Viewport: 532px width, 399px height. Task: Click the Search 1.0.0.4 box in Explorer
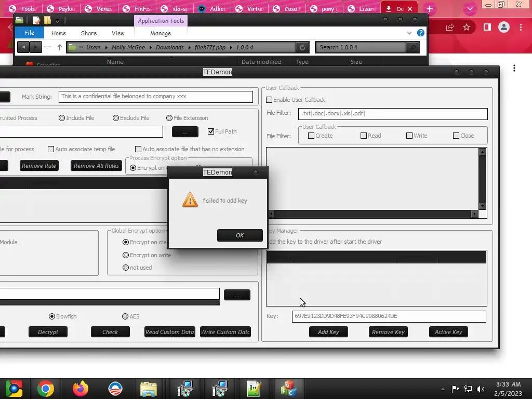coord(361,47)
